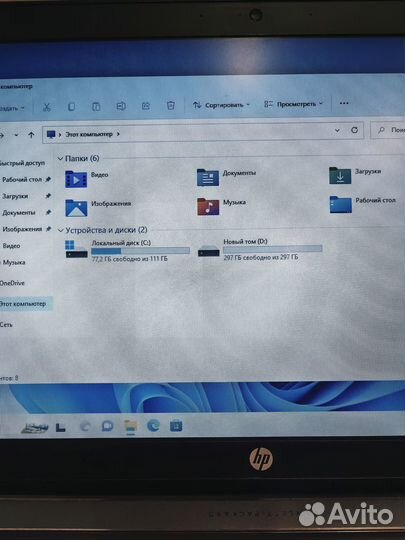The image size is (405, 540).
Task: Open the Просмотреть view dropdown
Action: click(294, 104)
